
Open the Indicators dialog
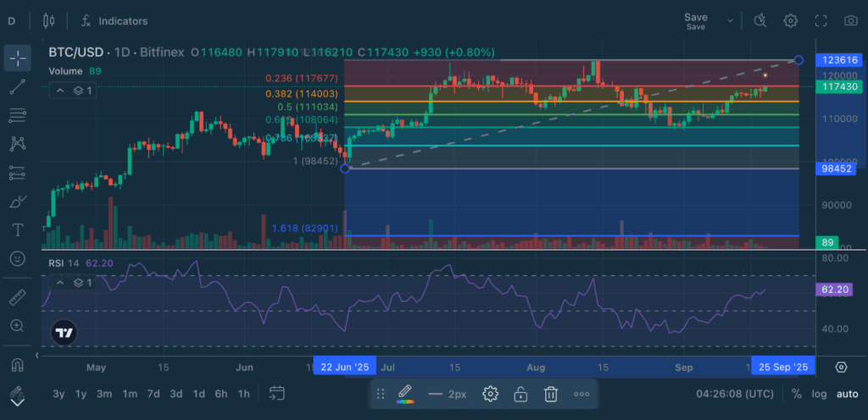(114, 20)
